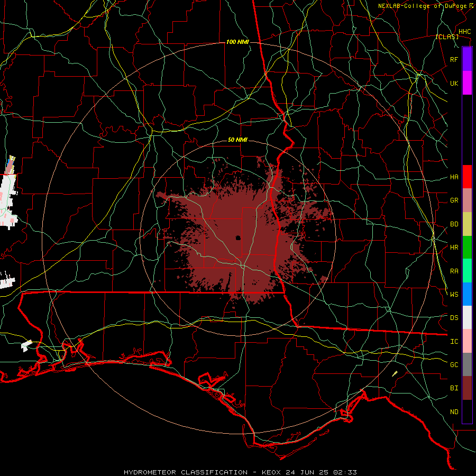476x476 pixels.
Task: Click the 'WS' legend label
Action: point(454,295)
